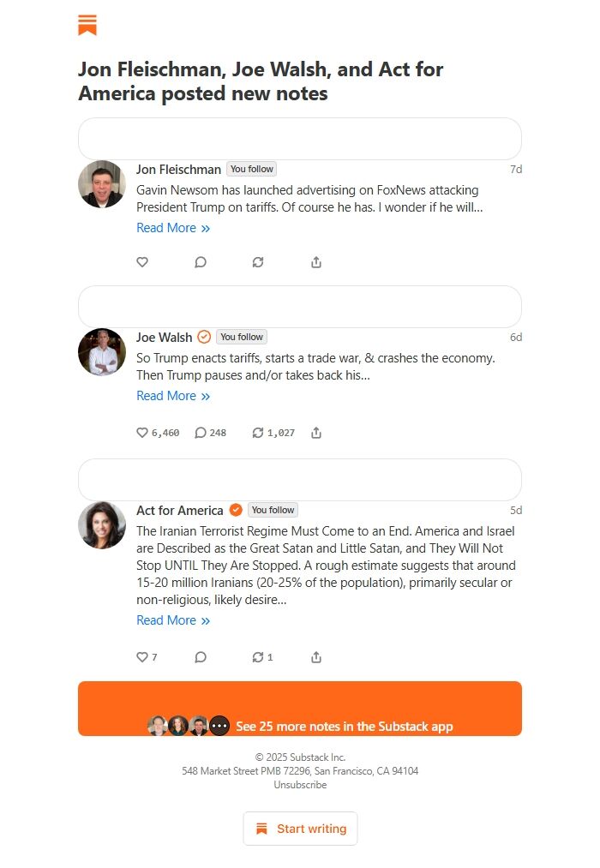The width and height of the screenshot is (600, 868).
Task: Share the Act for America note
Action: (x=316, y=657)
